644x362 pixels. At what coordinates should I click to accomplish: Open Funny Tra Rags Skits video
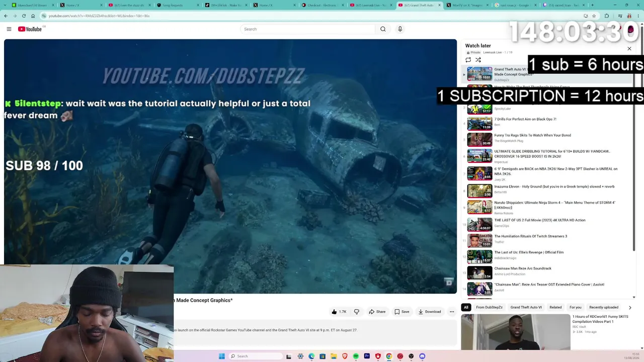[x=532, y=135]
